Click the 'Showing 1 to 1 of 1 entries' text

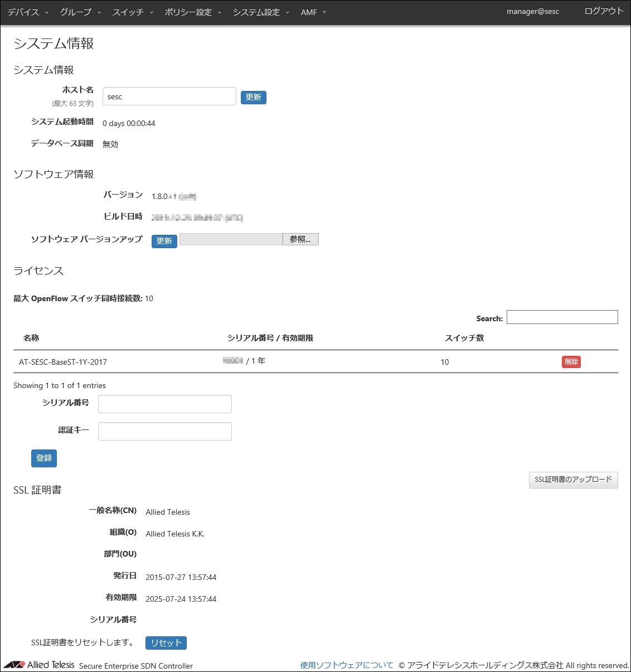tap(60, 385)
